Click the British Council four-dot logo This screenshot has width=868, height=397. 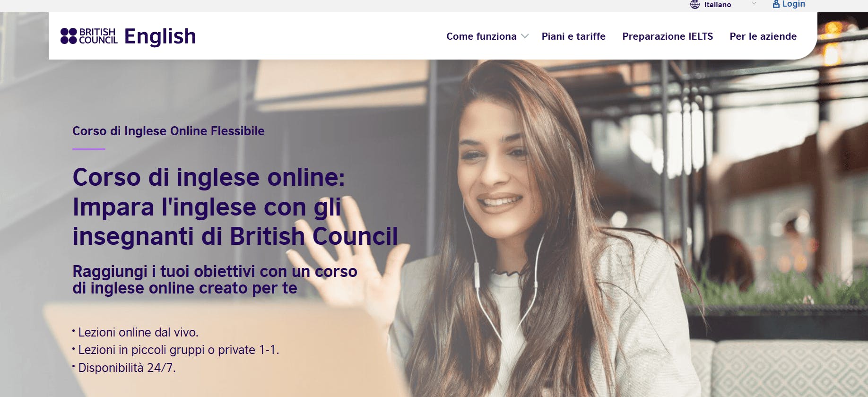pyautogui.click(x=69, y=36)
